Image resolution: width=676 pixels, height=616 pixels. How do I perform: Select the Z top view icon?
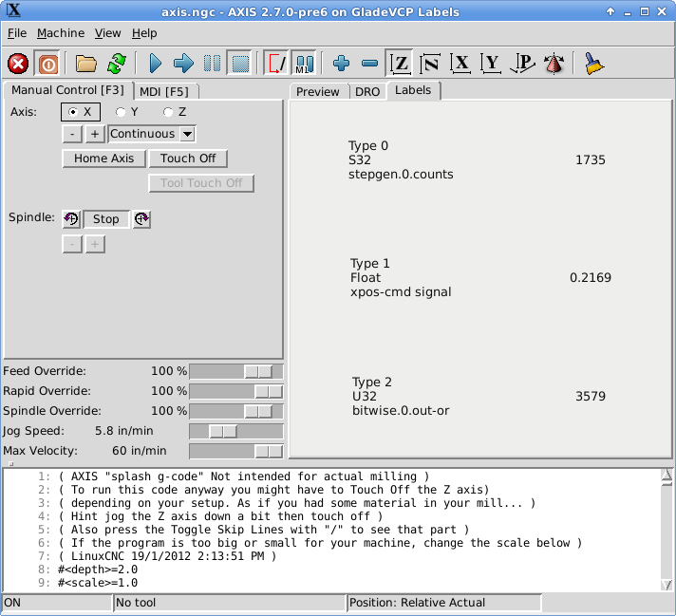(x=400, y=64)
